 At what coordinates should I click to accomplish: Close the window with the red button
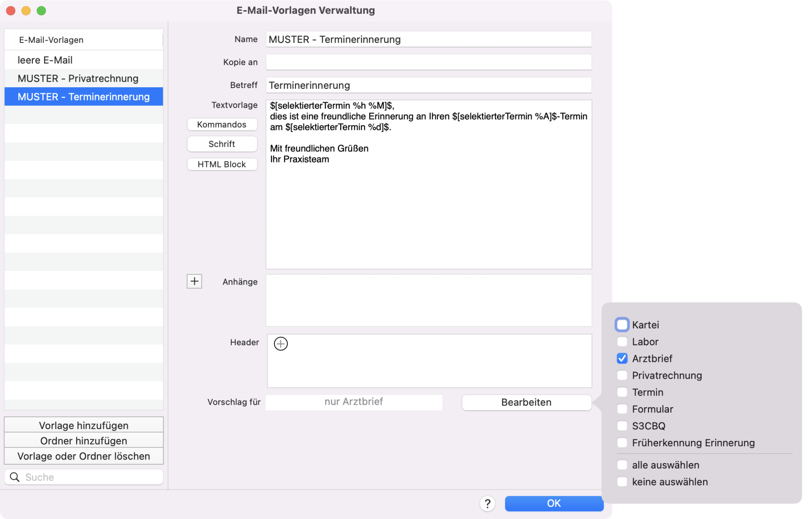tap(11, 11)
